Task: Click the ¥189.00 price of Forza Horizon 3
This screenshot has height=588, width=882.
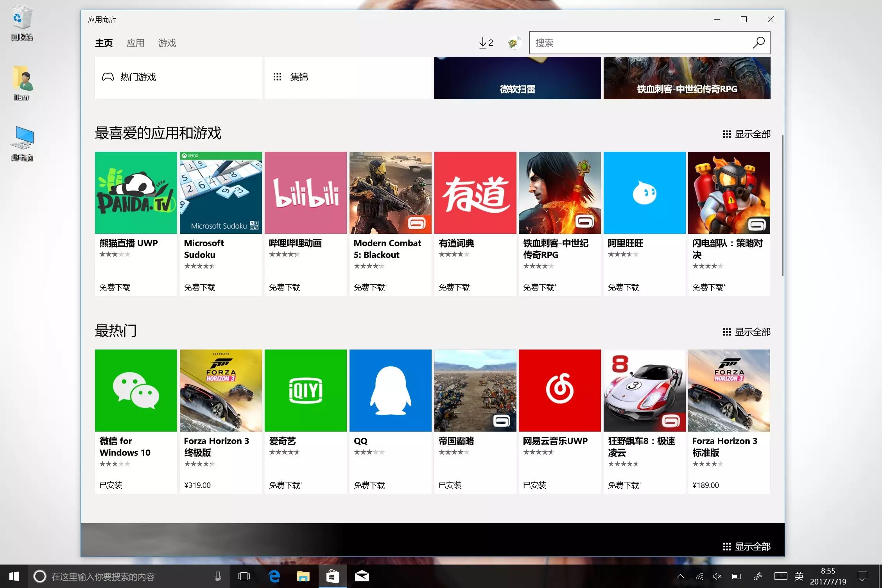Action: pyautogui.click(x=706, y=485)
